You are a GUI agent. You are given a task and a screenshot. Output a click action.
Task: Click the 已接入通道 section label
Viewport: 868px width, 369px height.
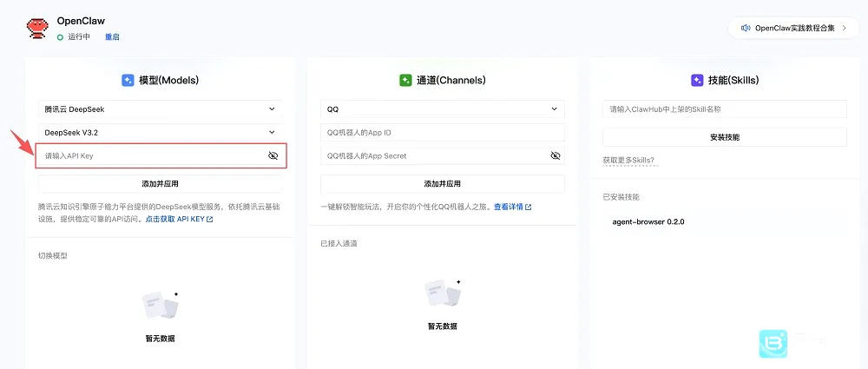point(339,243)
